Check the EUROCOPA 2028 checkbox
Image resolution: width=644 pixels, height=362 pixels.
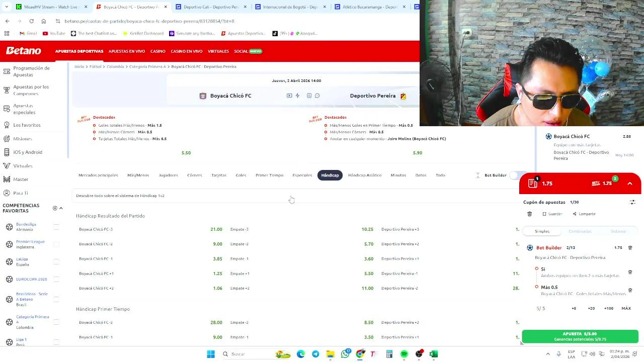pyautogui.click(x=56, y=279)
